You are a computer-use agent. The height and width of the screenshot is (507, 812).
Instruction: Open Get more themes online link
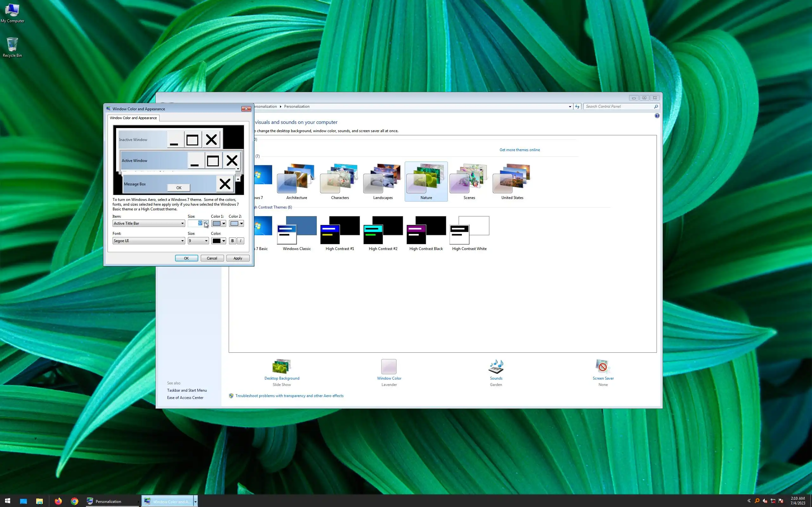click(520, 150)
